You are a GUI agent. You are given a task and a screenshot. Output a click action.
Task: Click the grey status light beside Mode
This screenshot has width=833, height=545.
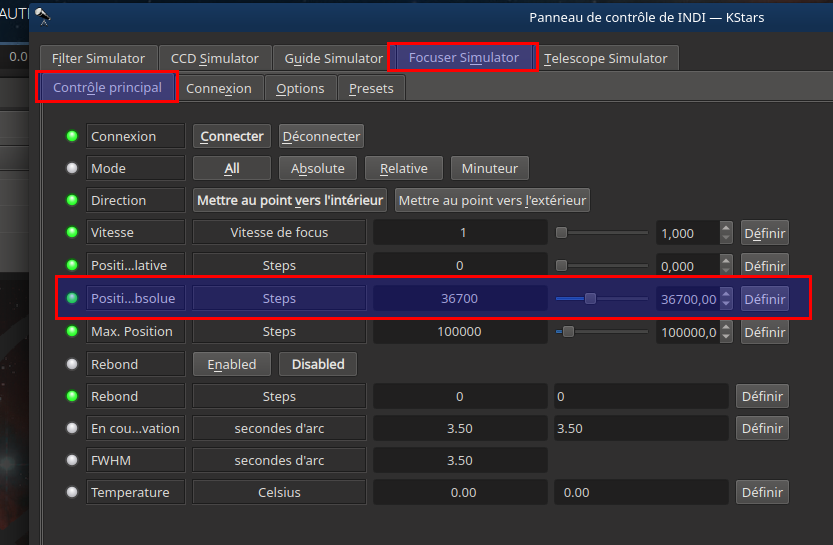[x=72, y=168]
